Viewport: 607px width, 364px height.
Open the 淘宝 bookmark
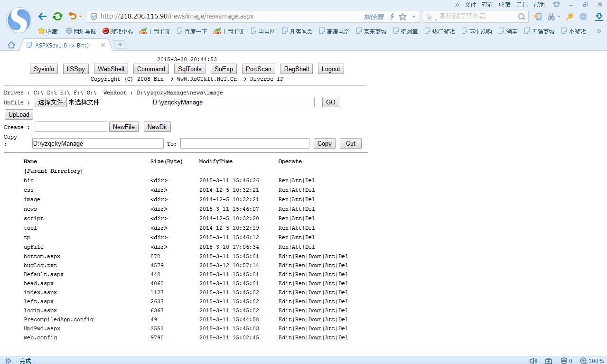tap(508, 31)
